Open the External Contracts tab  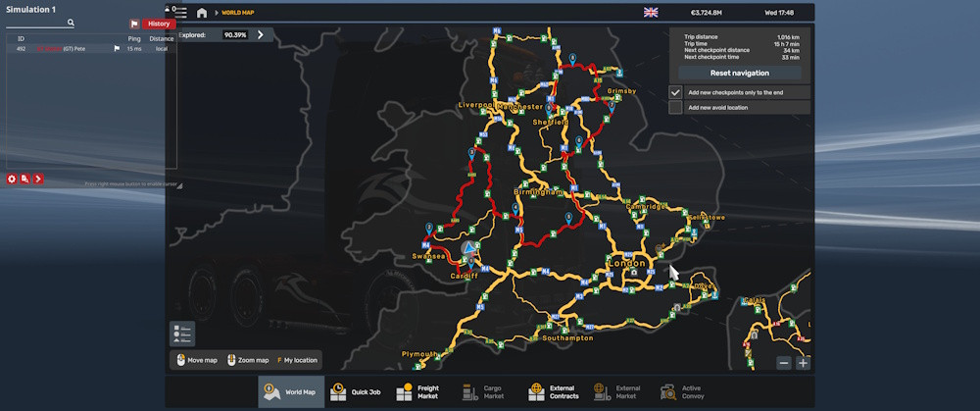click(x=554, y=392)
